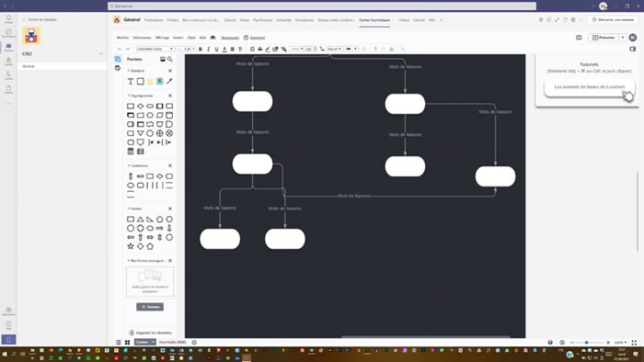Image resolution: width=644 pixels, height=362 pixels.
Task: Click the Nouveautés link
Action: [x=230, y=38]
